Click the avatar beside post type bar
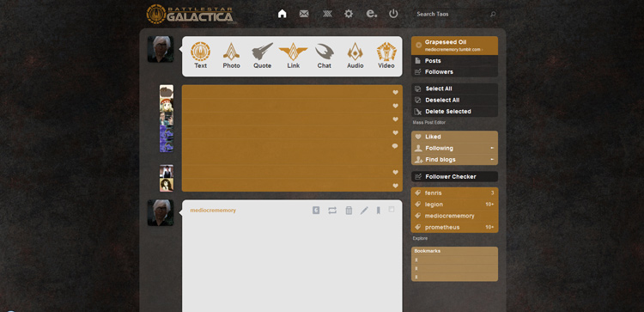 (161, 49)
